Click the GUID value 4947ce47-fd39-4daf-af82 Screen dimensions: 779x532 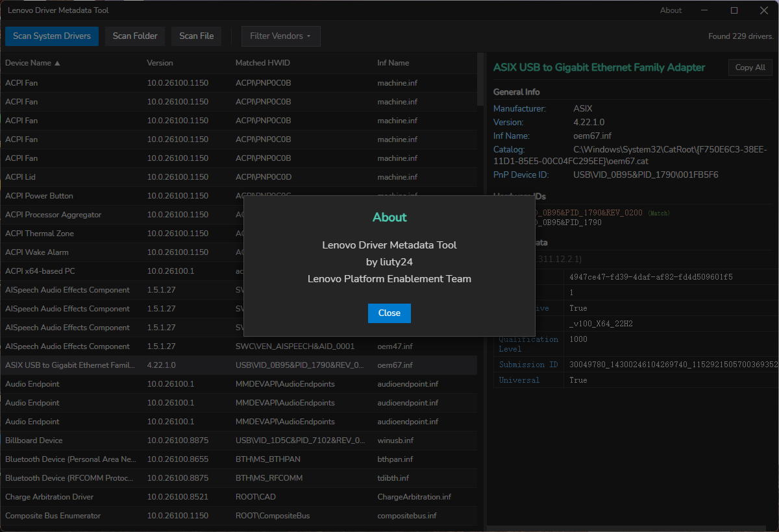click(651, 277)
